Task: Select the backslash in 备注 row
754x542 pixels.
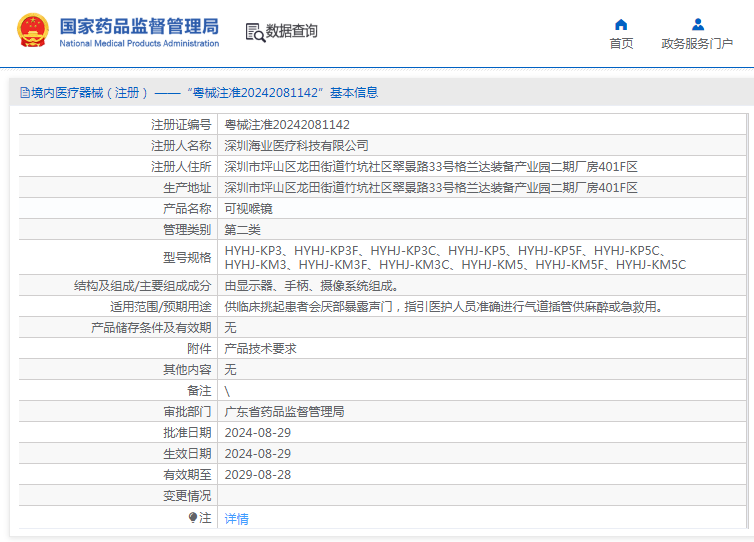Action: 227,391
